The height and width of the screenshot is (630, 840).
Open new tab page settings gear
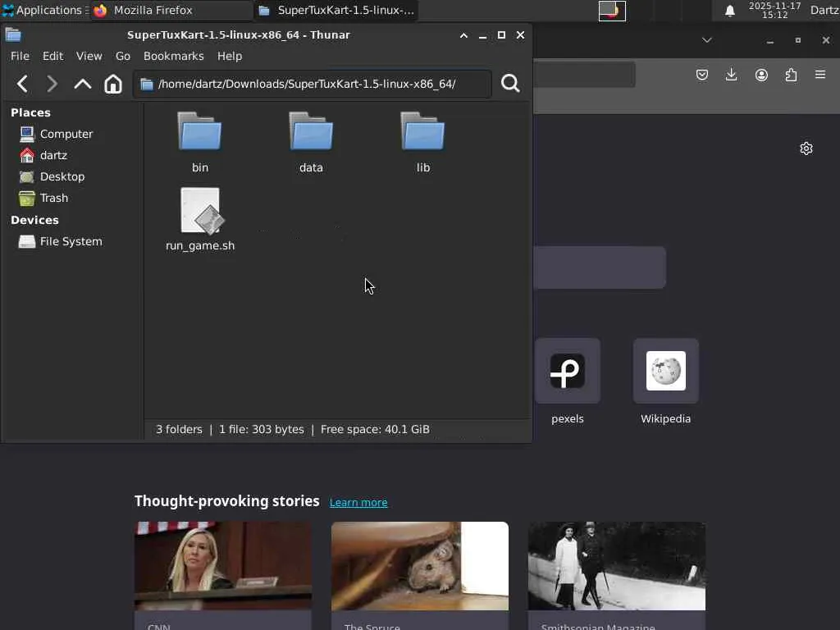click(806, 148)
